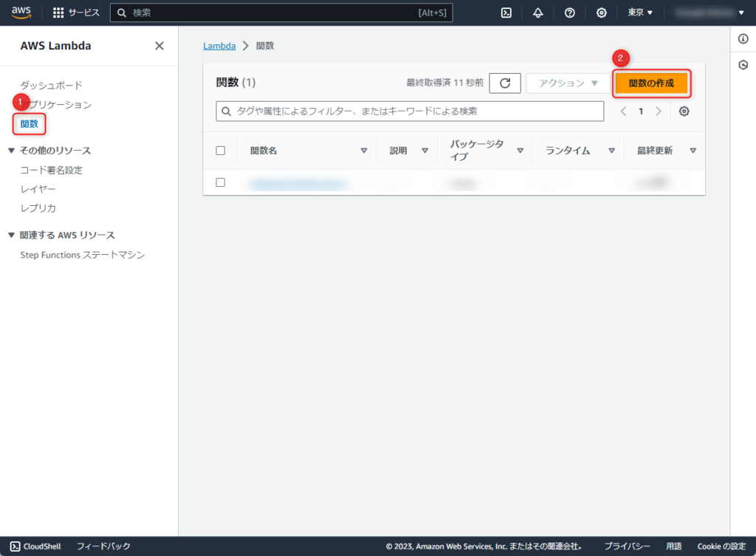Open the info panel icon on right
The height and width of the screenshot is (556, 756).
coord(743,38)
